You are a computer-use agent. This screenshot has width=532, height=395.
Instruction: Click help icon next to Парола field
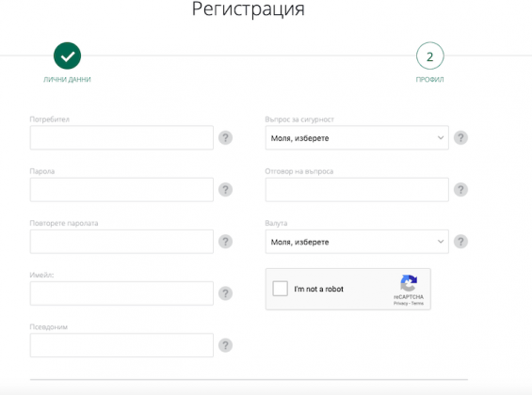point(225,190)
